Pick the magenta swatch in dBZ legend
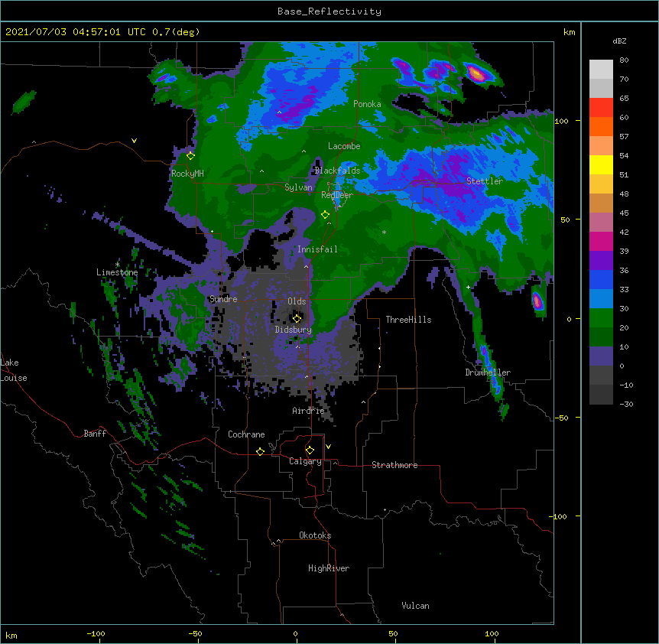 pyautogui.click(x=601, y=241)
